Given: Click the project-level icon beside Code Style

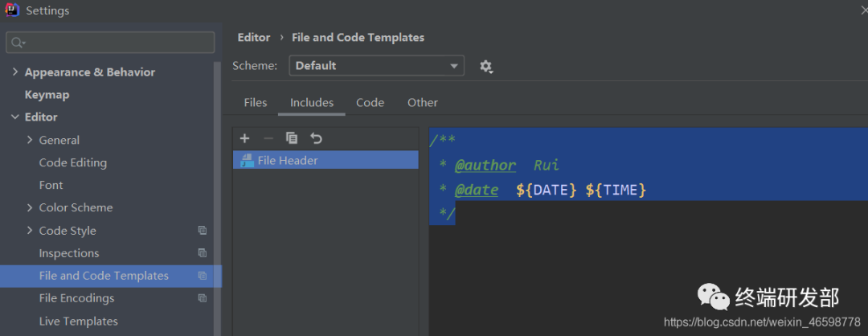Looking at the screenshot, I should (203, 230).
